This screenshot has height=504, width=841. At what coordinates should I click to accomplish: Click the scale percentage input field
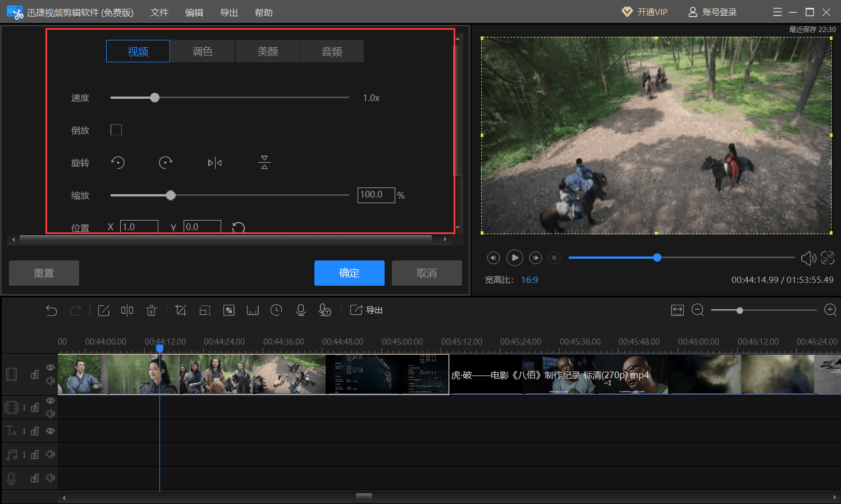[376, 195]
